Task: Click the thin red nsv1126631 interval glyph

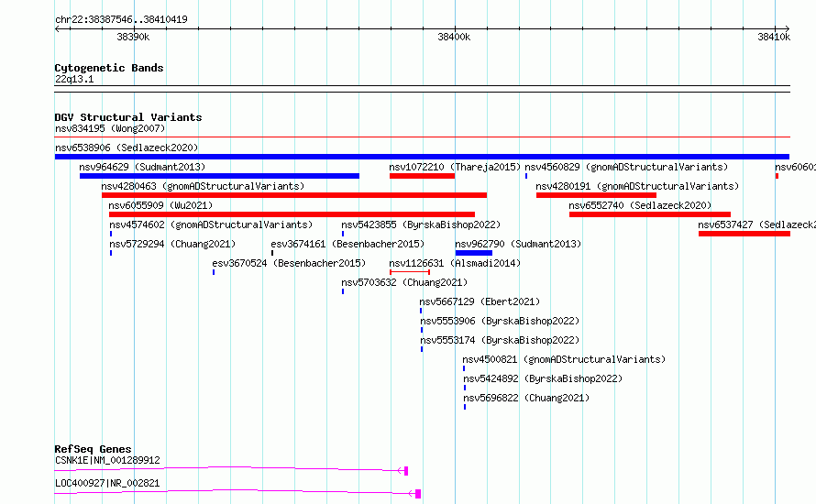Action: pos(410,272)
